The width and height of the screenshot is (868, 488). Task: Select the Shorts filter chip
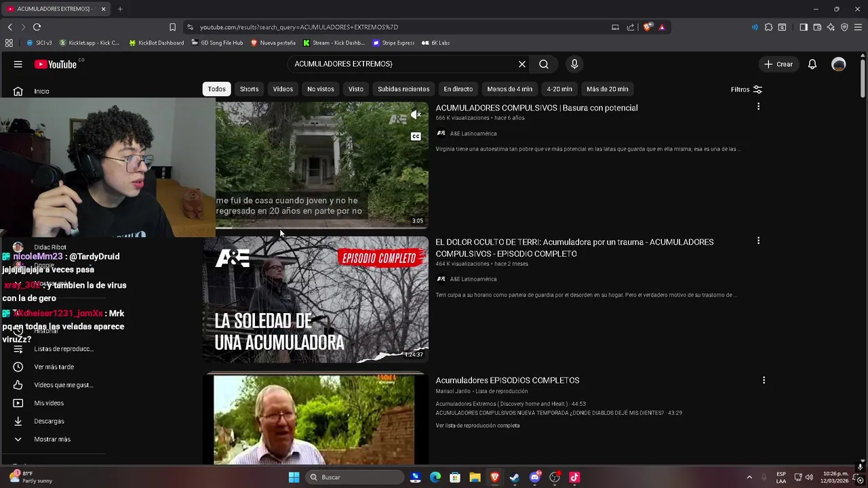(249, 89)
